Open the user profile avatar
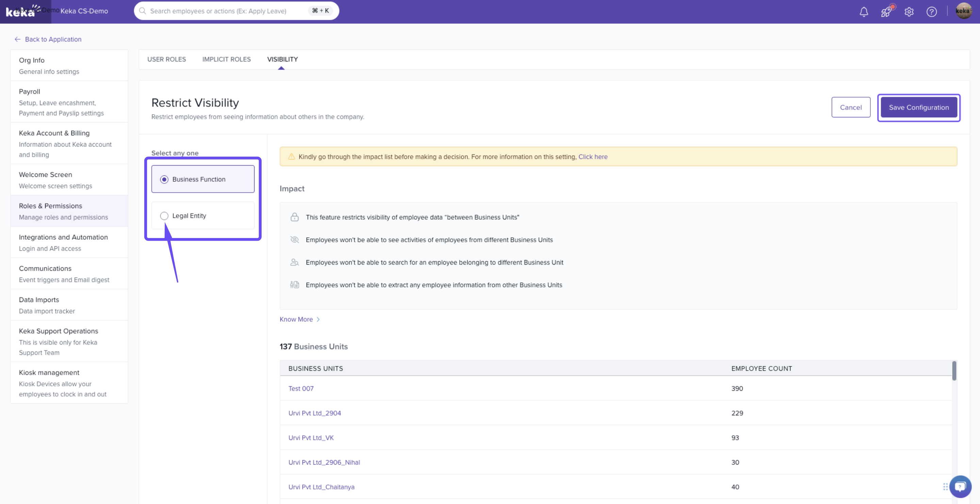The height and width of the screenshot is (504, 980). [963, 11]
